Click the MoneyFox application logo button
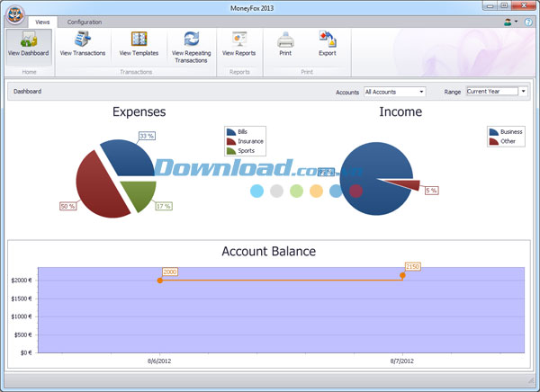540x392 pixels. point(12,15)
